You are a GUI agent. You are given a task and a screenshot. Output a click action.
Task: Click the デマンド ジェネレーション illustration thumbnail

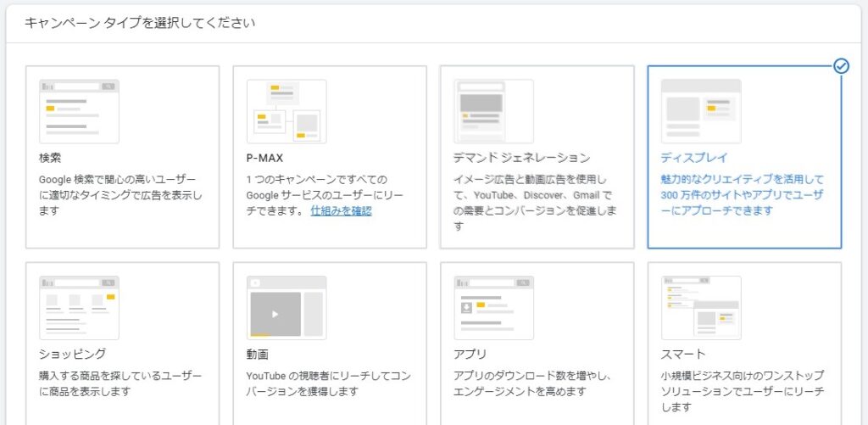[x=494, y=111]
